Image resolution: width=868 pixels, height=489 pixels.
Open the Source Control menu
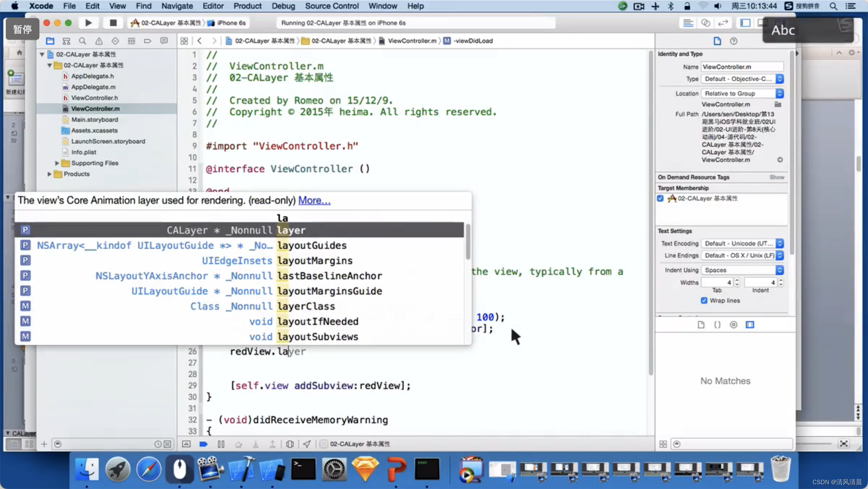pos(332,6)
